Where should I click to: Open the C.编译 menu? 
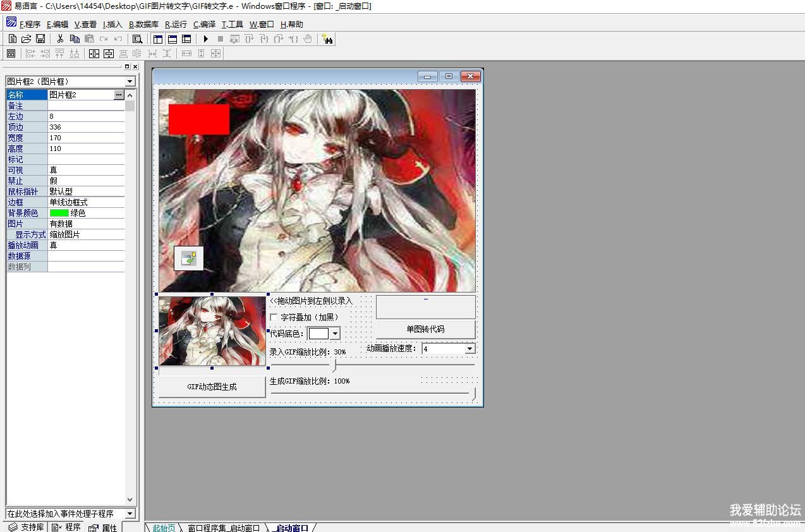(x=204, y=25)
